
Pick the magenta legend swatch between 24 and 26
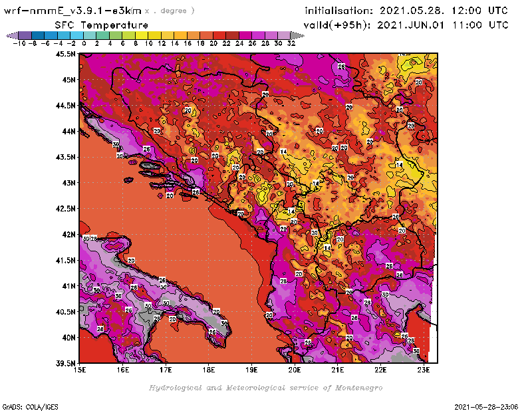pos(245,35)
